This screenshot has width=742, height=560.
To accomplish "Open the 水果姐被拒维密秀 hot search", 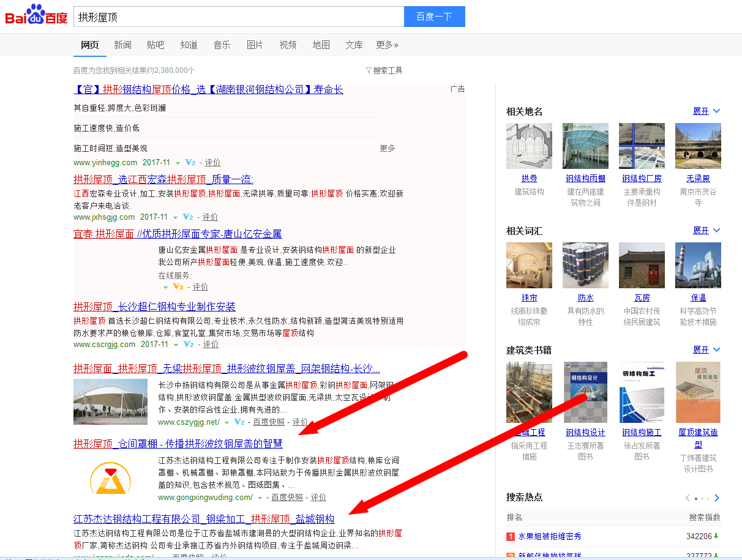I will [x=549, y=537].
